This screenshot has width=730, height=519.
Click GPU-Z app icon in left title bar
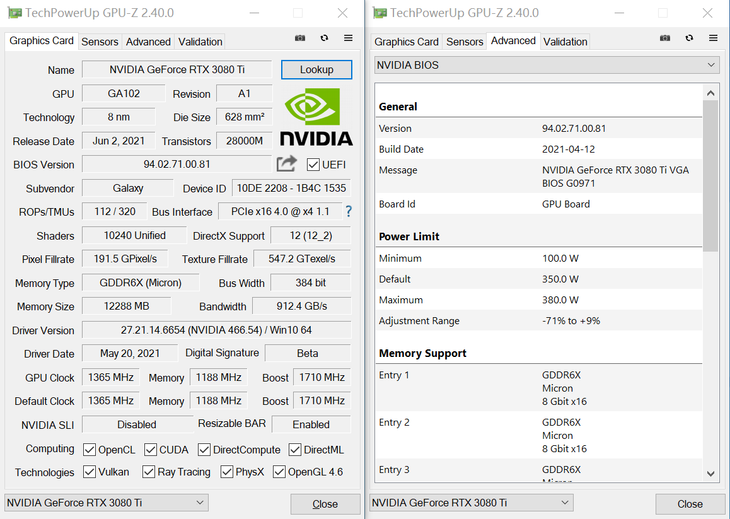[14, 13]
